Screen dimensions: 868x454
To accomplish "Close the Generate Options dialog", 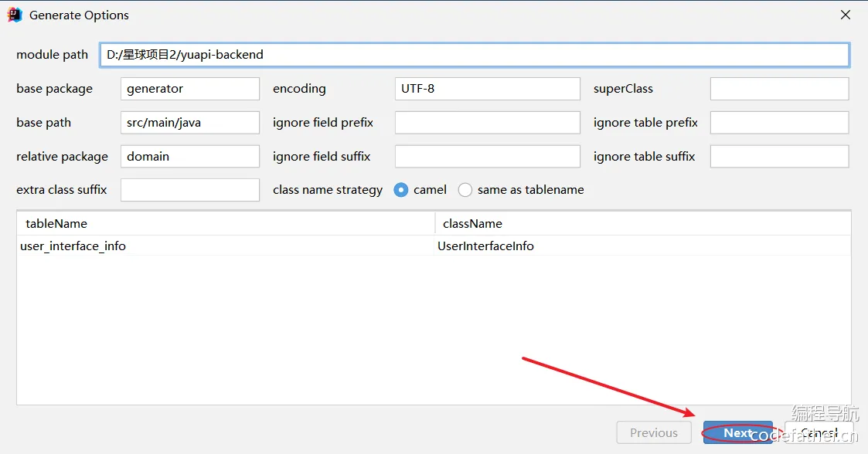I will coord(846,15).
